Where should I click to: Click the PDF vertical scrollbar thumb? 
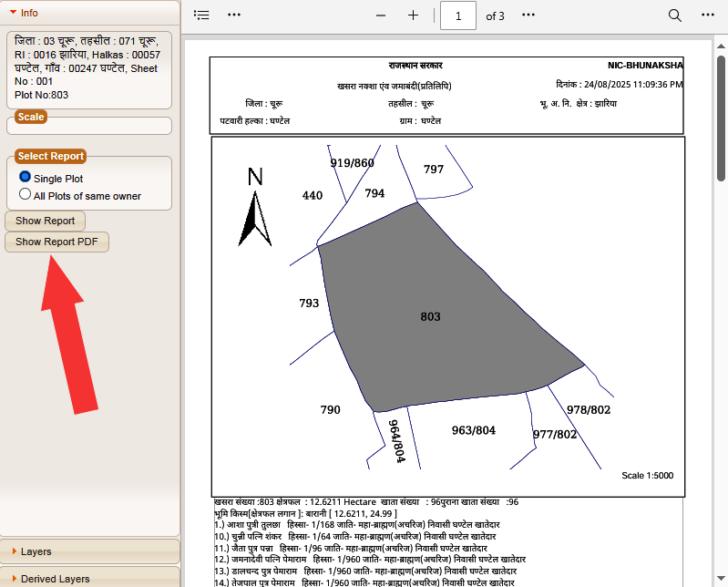tap(721, 118)
